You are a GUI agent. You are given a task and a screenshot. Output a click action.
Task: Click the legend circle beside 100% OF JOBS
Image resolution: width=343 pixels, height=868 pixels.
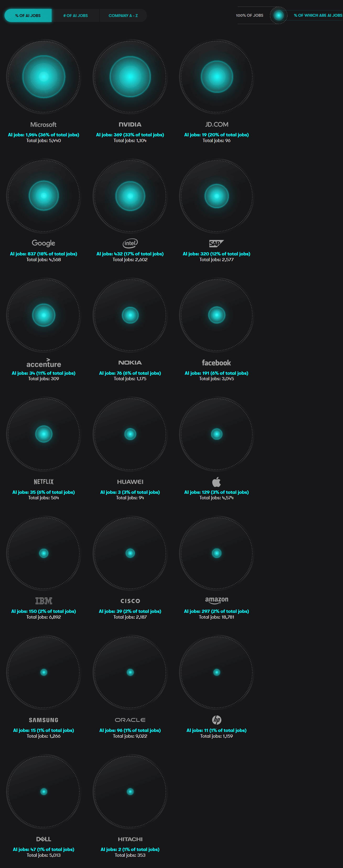click(x=279, y=15)
